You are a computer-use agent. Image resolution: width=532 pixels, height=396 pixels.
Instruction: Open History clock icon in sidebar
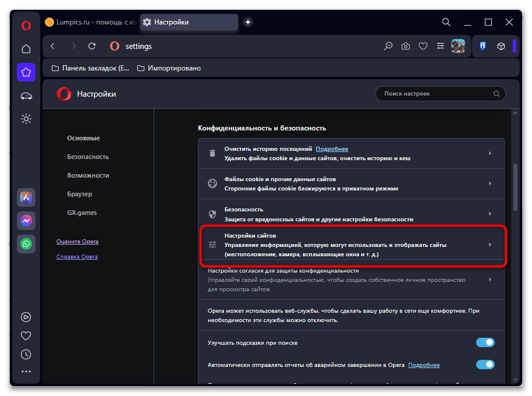coord(26,355)
